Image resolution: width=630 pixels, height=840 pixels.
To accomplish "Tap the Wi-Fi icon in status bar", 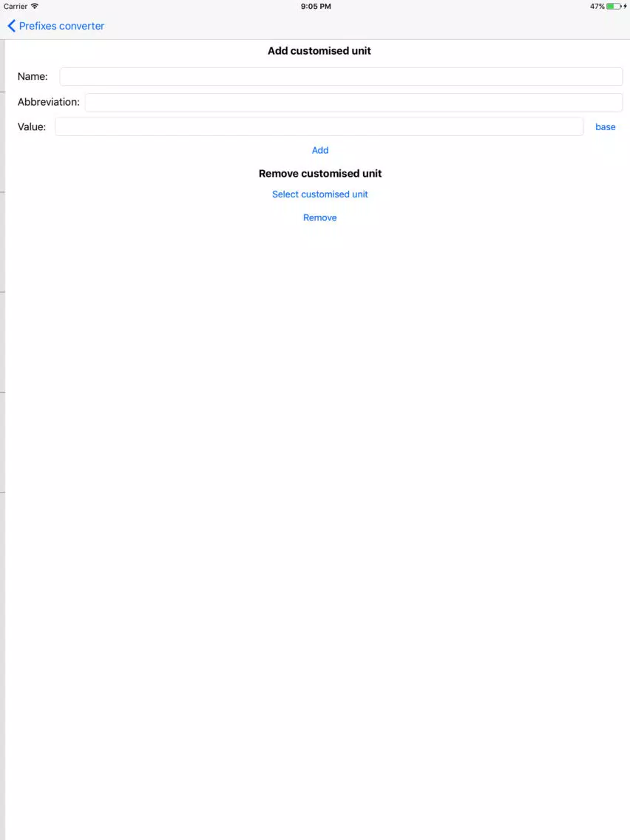I will [35, 7].
